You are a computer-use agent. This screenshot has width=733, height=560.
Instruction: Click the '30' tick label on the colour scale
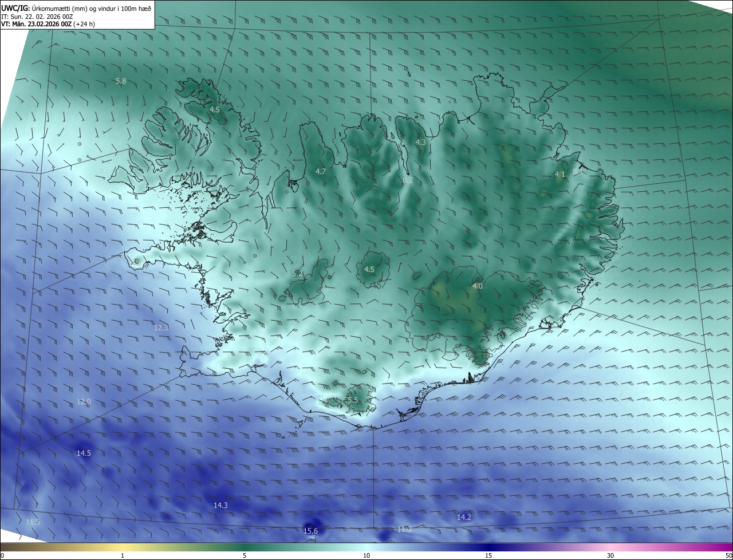coord(610,555)
